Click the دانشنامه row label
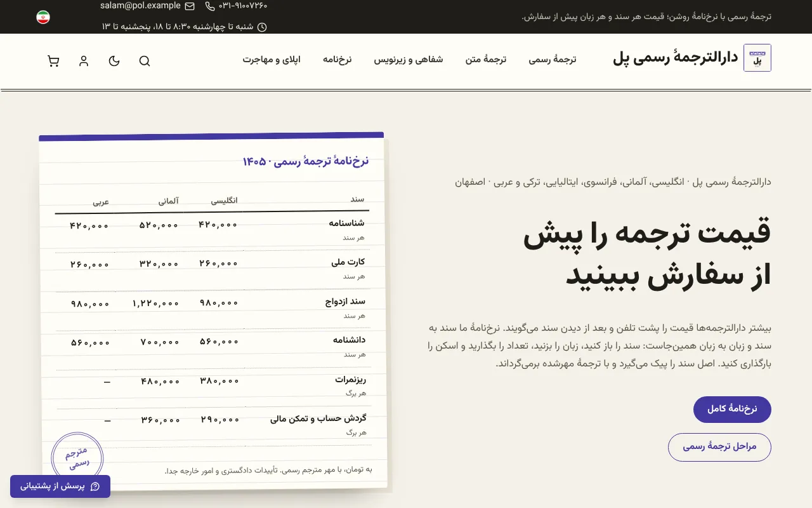812x508 pixels. 350,340
